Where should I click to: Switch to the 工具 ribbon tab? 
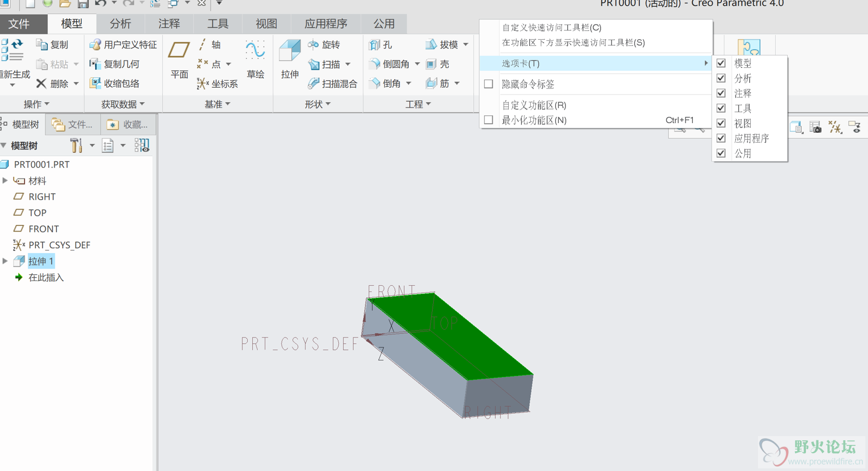click(218, 24)
